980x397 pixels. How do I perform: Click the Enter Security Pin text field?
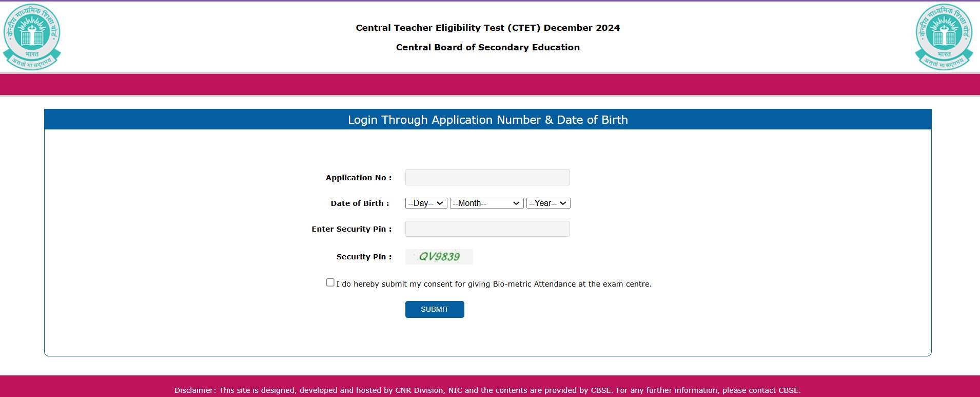click(487, 229)
